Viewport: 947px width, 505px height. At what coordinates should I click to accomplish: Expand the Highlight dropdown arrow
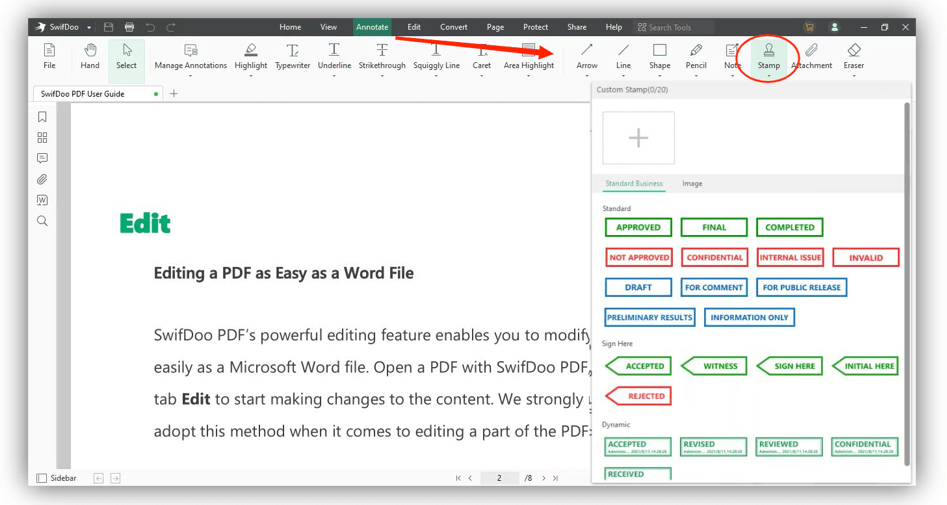tap(251, 76)
